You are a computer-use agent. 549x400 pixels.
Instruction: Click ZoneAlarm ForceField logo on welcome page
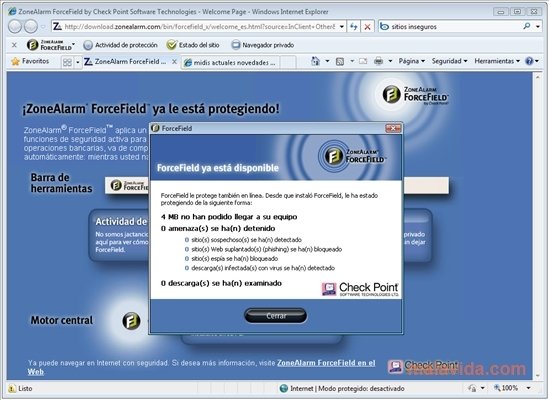415,95
